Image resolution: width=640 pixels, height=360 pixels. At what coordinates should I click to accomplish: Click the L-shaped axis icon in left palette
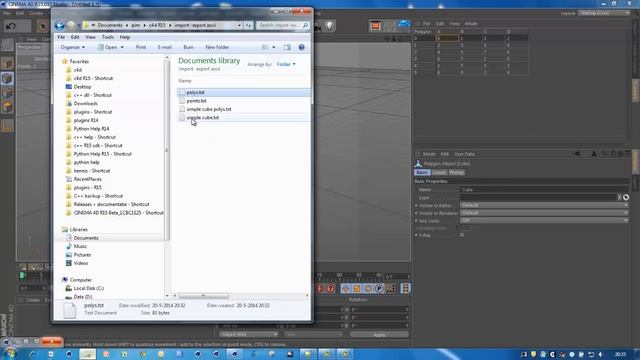point(7,125)
